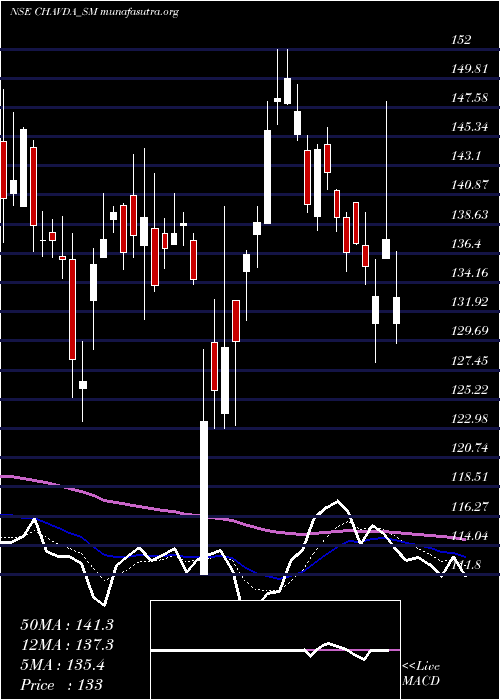Select the 138.63 price axis label
500x700 pixels.
(x=470, y=215)
